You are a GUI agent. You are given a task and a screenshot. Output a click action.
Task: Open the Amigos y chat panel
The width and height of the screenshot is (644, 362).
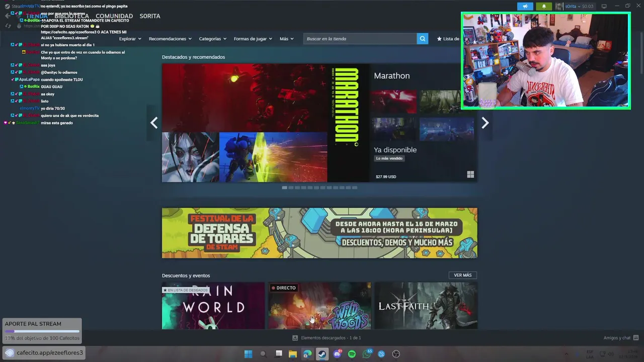617,338
